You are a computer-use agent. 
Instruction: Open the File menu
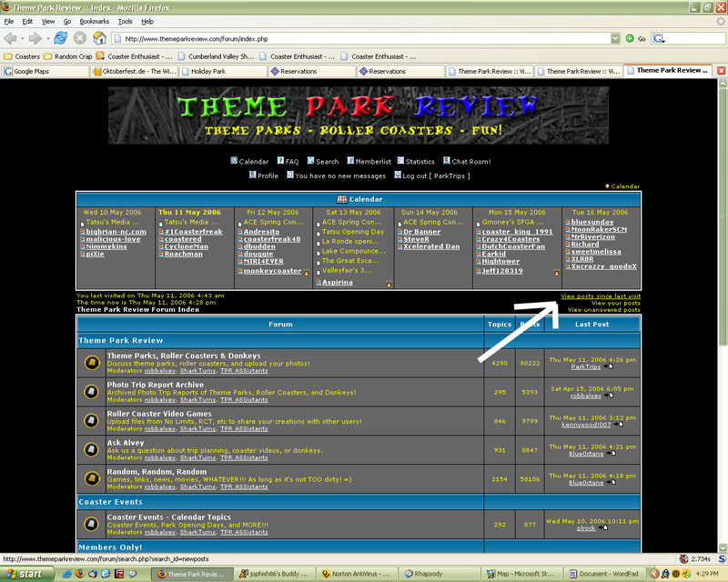click(x=9, y=21)
